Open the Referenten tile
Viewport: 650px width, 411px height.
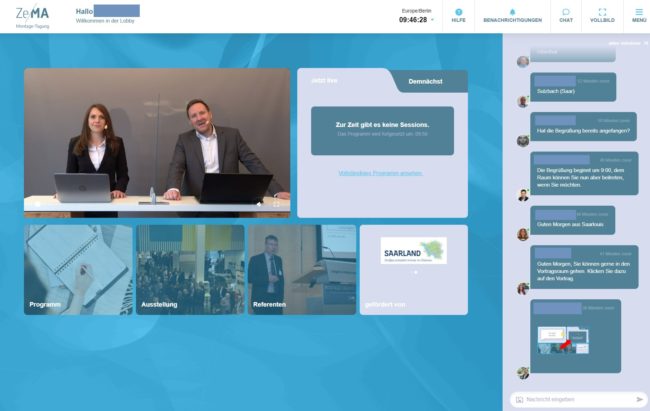301,269
